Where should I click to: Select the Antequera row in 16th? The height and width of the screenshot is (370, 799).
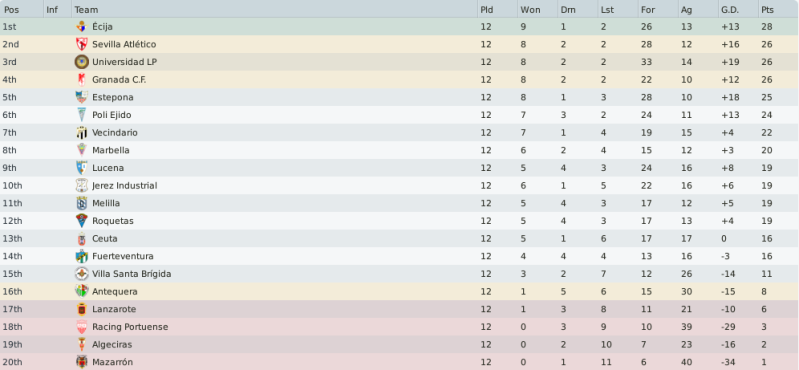(400, 292)
